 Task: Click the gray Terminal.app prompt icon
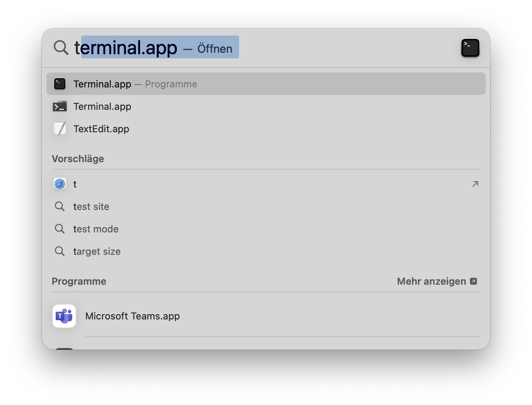coord(60,106)
